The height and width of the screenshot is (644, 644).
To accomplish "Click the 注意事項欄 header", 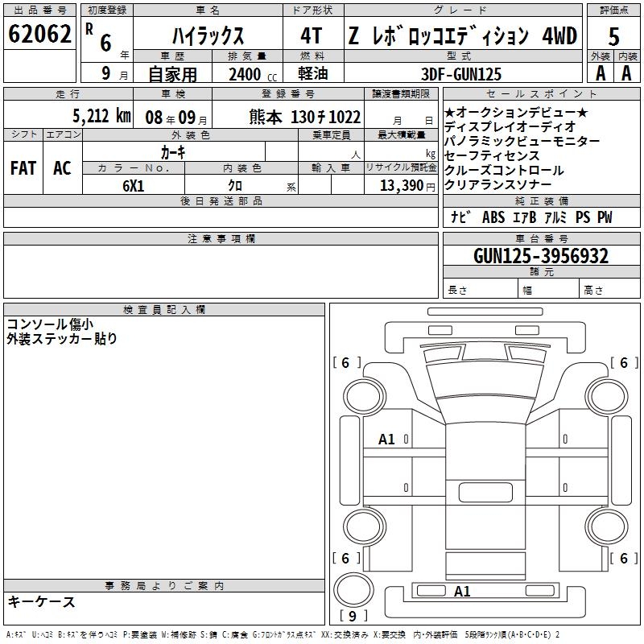I will [x=221, y=238].
